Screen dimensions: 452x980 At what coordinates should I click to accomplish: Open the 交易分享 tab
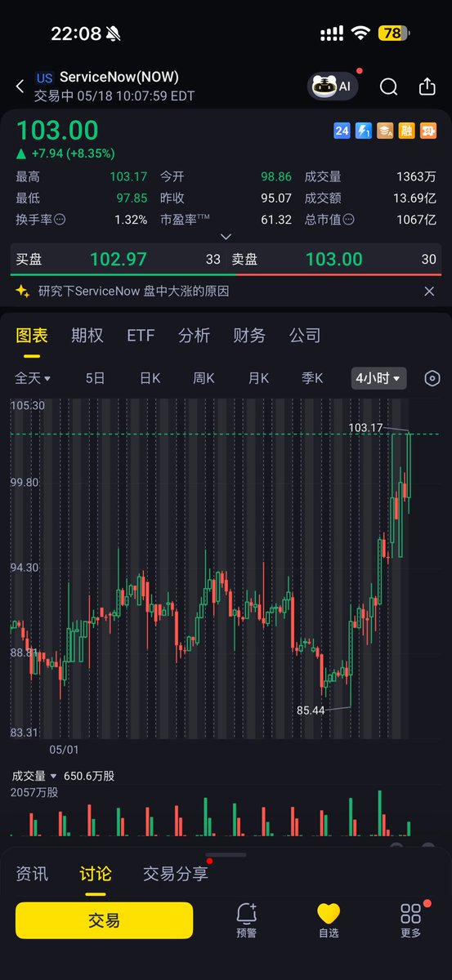coord(176,874)
